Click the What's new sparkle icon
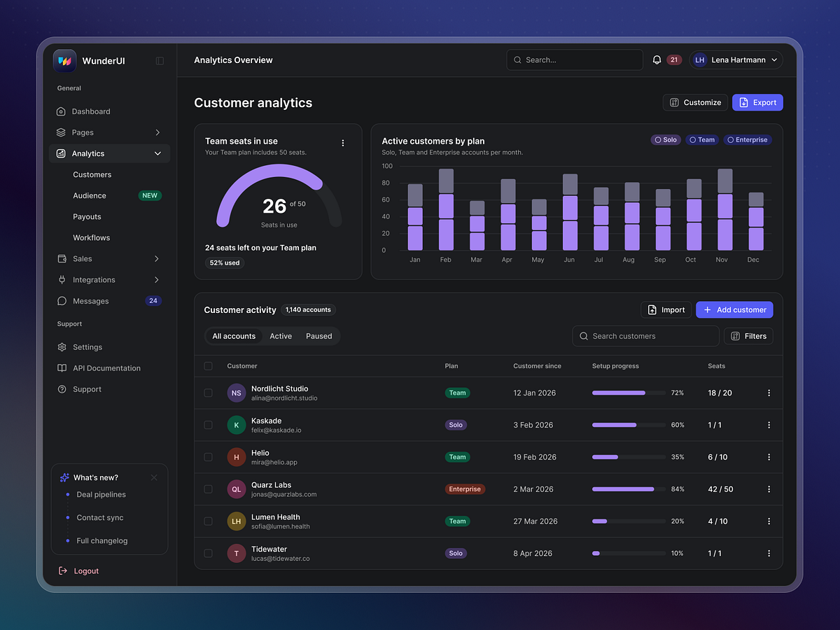Screen dimensions: 840x630 tap(64, 477)
